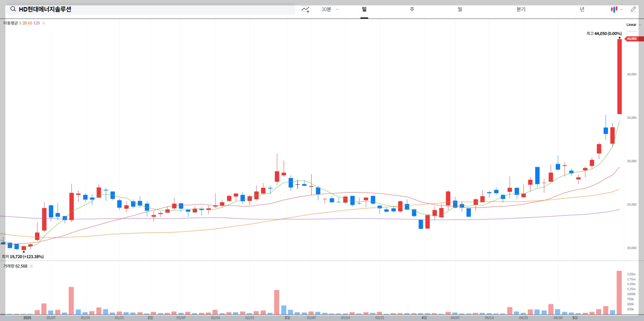Click the 01/07 date axis label
The width and height of the screenshot is (644, 321).
pos(51,318)
